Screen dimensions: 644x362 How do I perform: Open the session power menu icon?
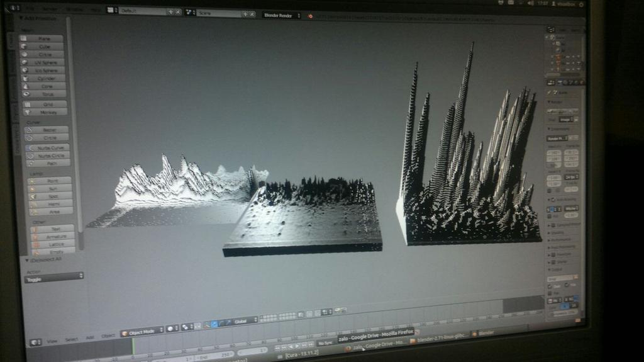tap(581, 4)
